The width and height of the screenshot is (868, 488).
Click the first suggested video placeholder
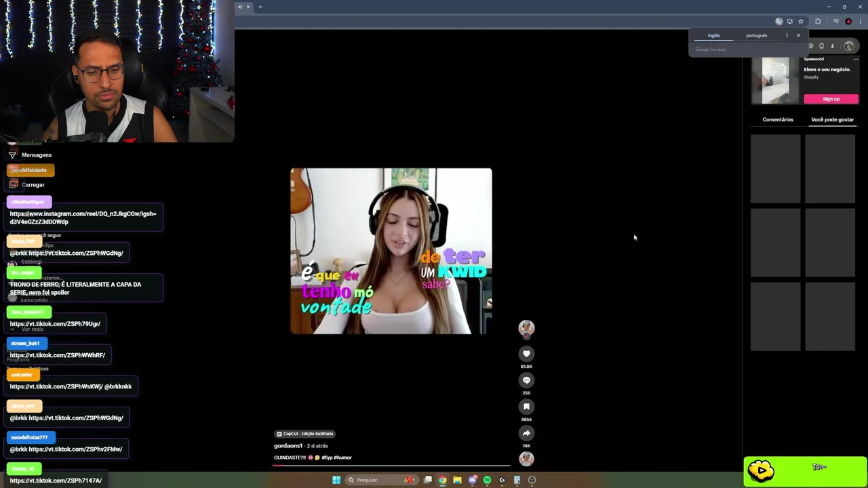pos(776,169)
